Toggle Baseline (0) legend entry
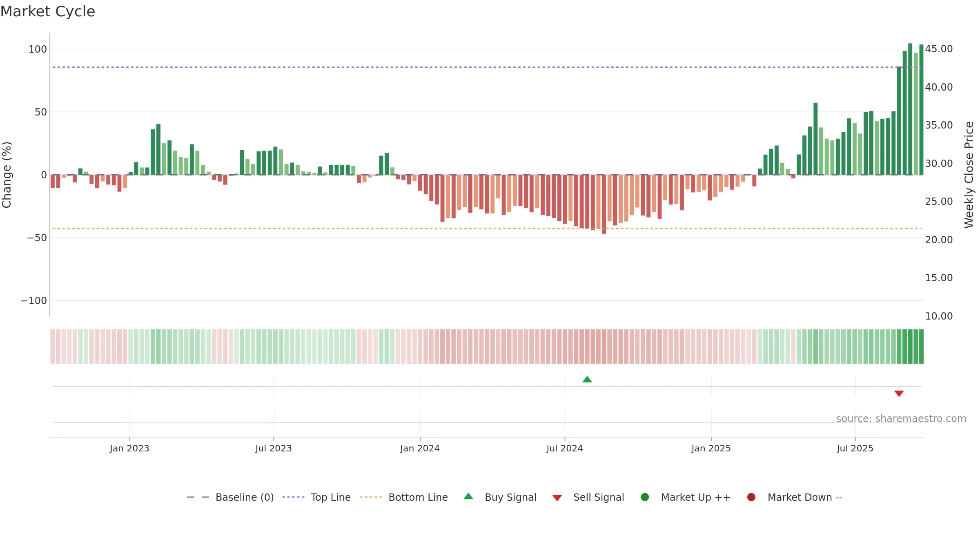This screenshot has height=551, width=980. [x=230, y=497]
